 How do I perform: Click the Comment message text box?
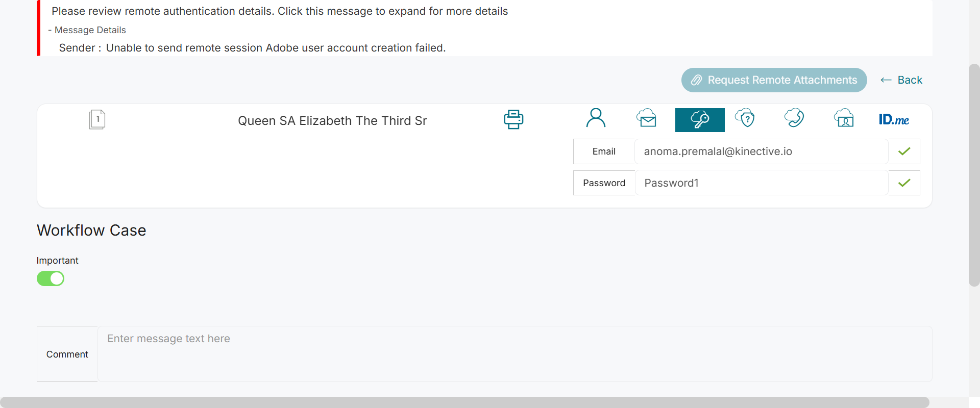(x=514, y=353)
